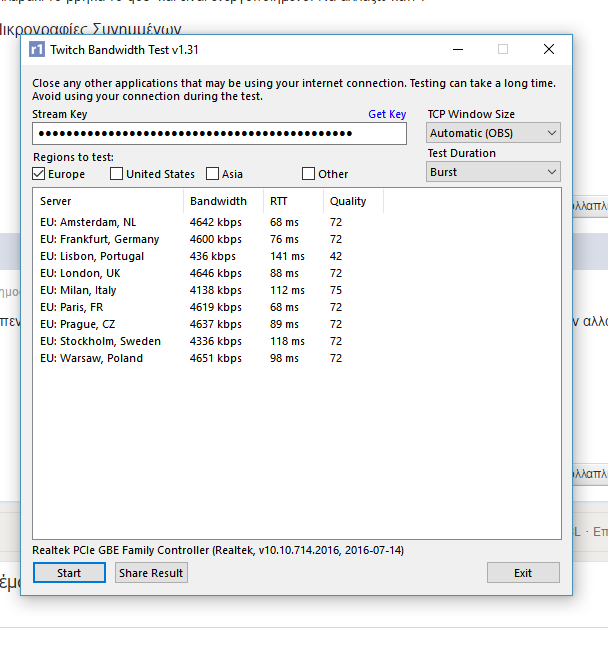Click the 118 ms RTT value
The image size is (608, 653).
point(287,341)
